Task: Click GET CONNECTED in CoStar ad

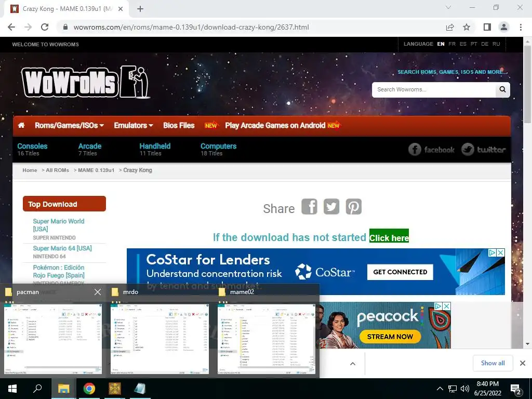Action: 400,272
